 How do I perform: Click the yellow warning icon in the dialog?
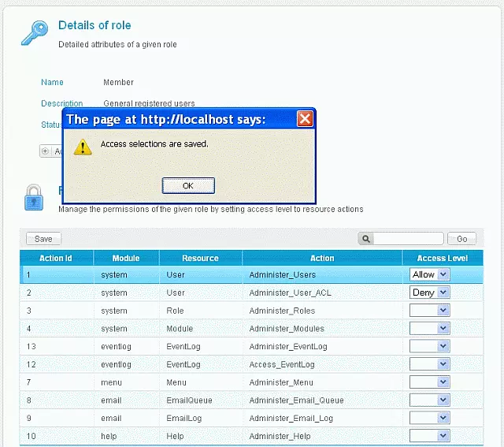[x=83, y=146]
